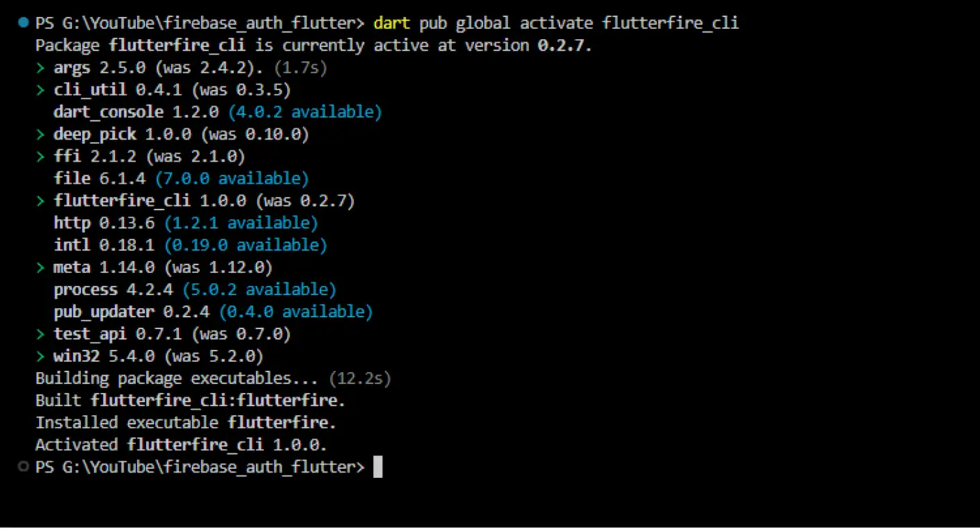Image resolution: width=980 pixels, height=531 pixels.
Task: Click the 'http 0.13.6' entry
Action: click(104, 223)
